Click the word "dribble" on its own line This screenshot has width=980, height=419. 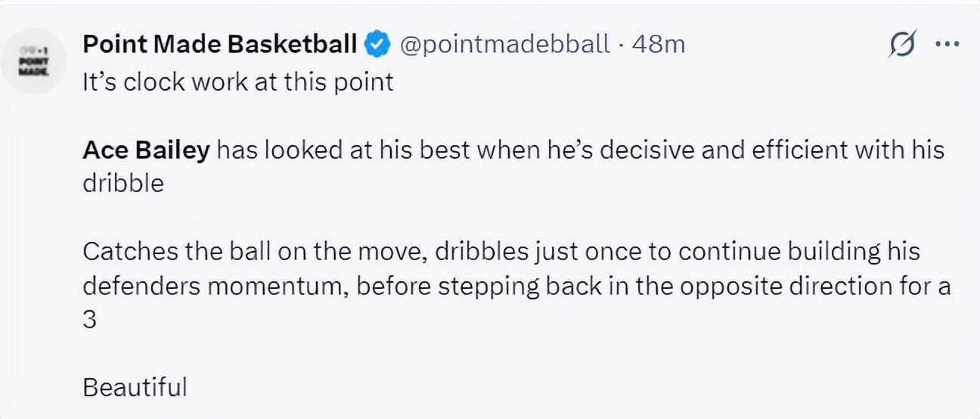pyautogui.click(x=122, y=184)
